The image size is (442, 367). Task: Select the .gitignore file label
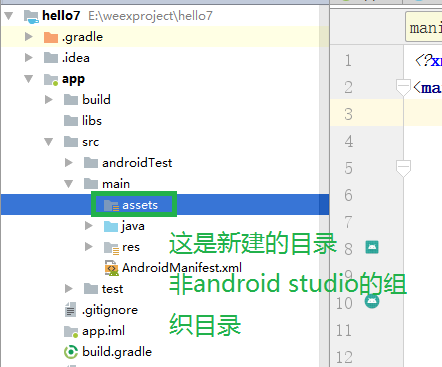coord(110,310)
